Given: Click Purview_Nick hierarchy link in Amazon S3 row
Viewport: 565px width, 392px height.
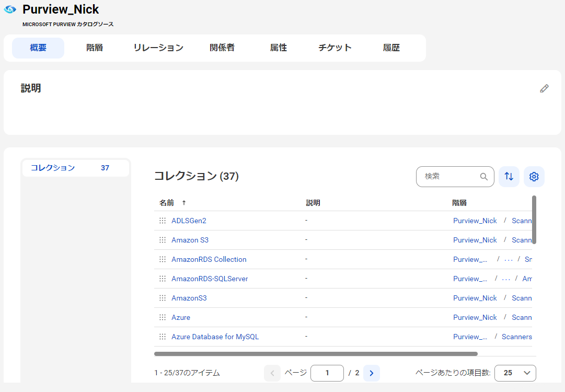Looking at the screenshot, I should click(475, 240).
